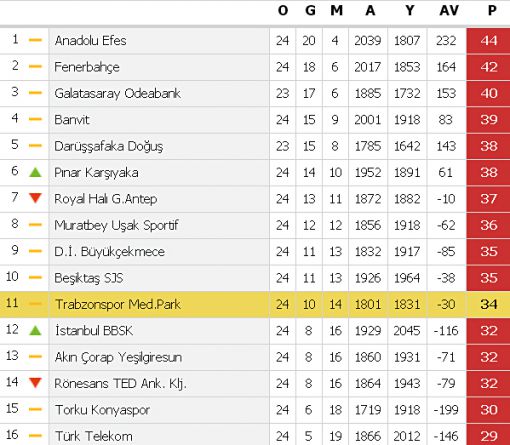The width and height of the screenshot is (510, 445).
Task: Click the G wins column header
Action: [310, 11]
